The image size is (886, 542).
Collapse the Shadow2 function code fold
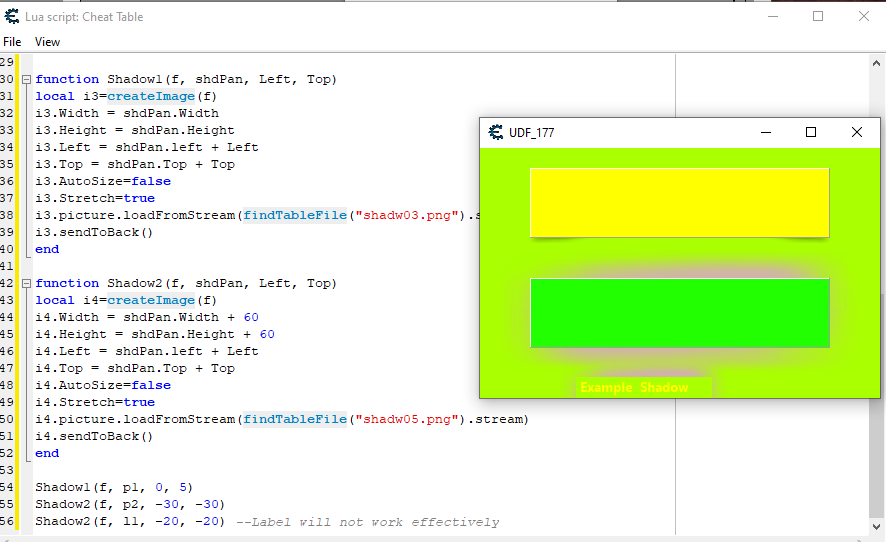26,283
